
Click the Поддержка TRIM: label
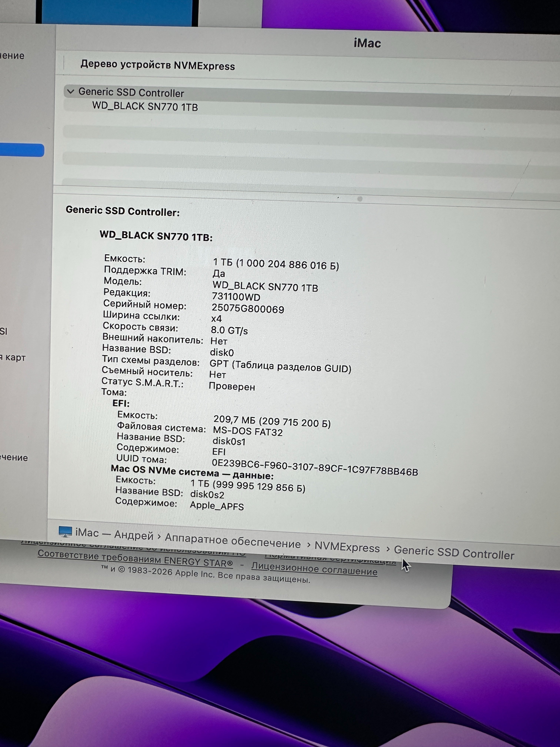[145, 271]
